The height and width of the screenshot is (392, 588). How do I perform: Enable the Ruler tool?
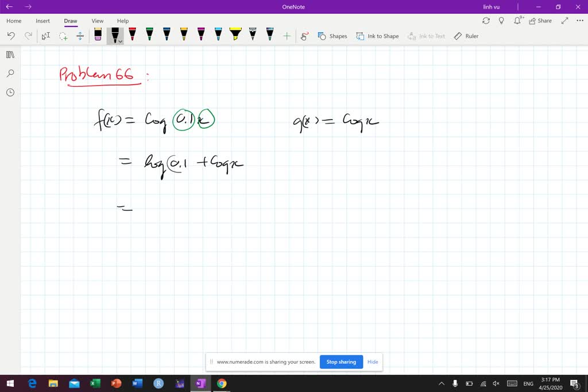pyautogui.click(x=466, y=36)
